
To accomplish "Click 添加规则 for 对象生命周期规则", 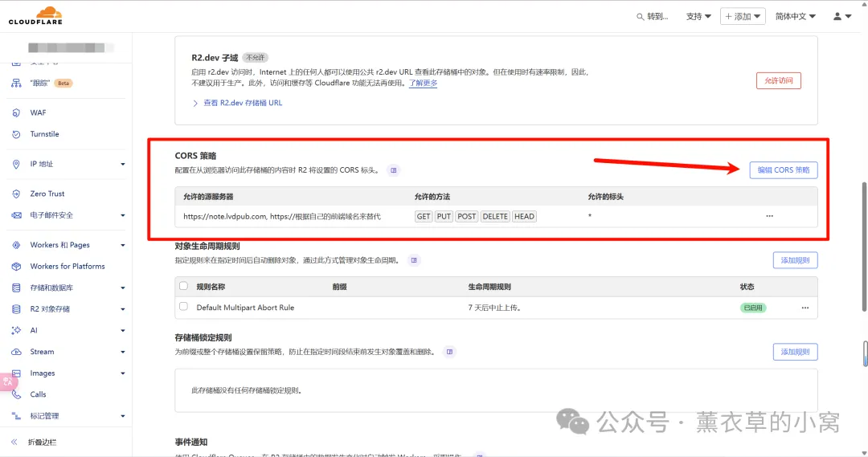I will point(795,260).
